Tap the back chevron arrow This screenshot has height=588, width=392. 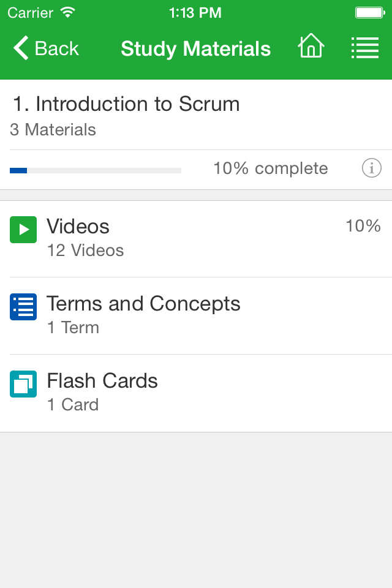pos(21,48)
